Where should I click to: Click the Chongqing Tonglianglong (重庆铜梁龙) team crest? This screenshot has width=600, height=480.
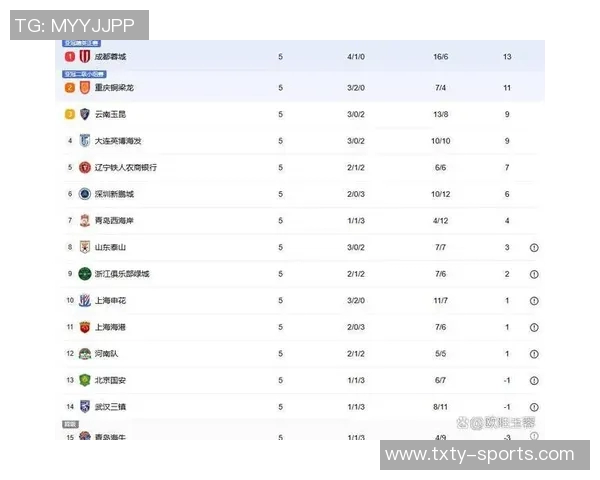click(x=84, y=88)
